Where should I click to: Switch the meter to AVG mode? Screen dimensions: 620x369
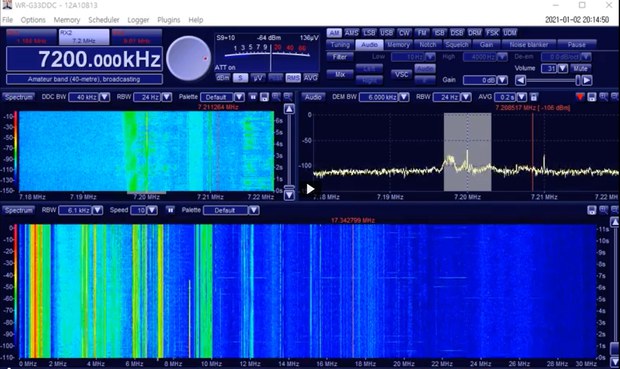coord(310,78)
